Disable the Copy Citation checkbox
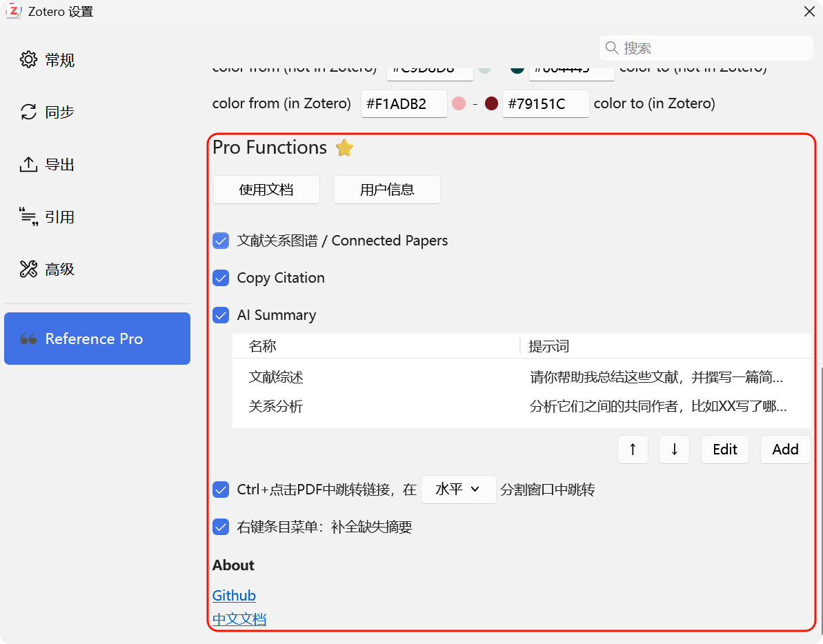 [221, 278]
